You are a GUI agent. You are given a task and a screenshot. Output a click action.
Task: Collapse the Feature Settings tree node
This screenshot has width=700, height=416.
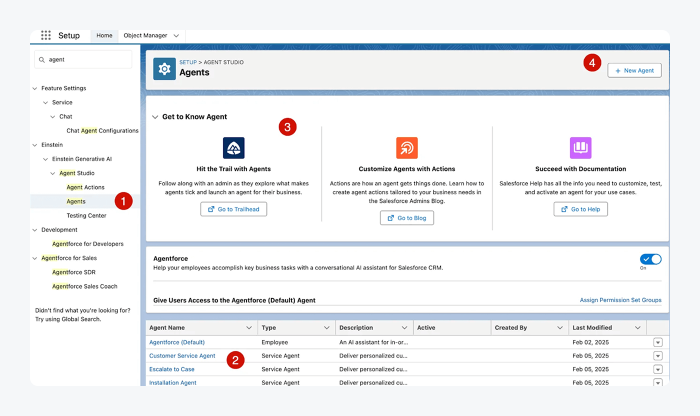(35, 88)
